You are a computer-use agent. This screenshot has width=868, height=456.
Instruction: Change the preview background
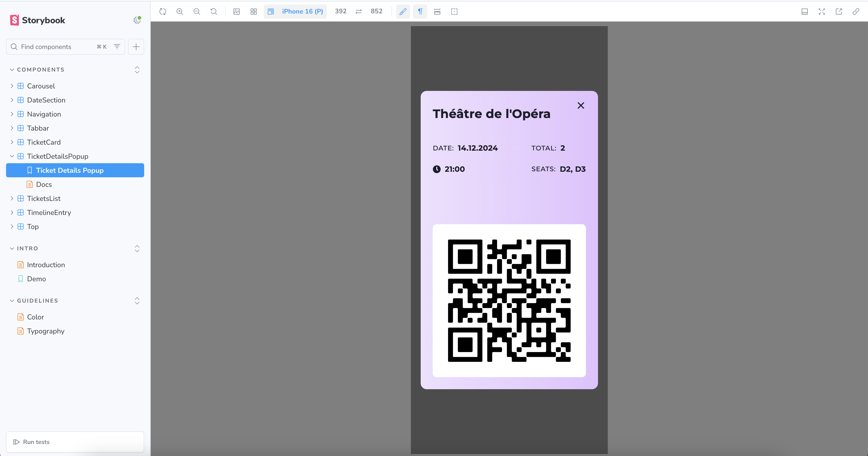tap(236, 12)
